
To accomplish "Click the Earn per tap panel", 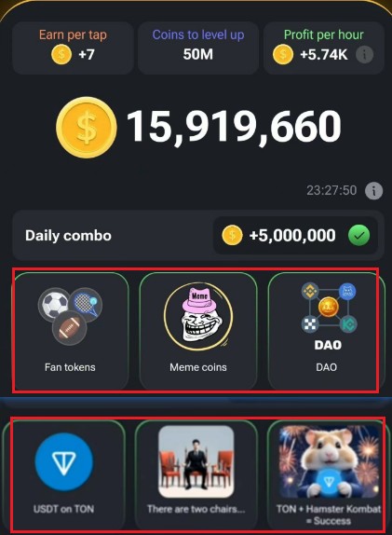I will pyautogui.click(x=73, y=48).
